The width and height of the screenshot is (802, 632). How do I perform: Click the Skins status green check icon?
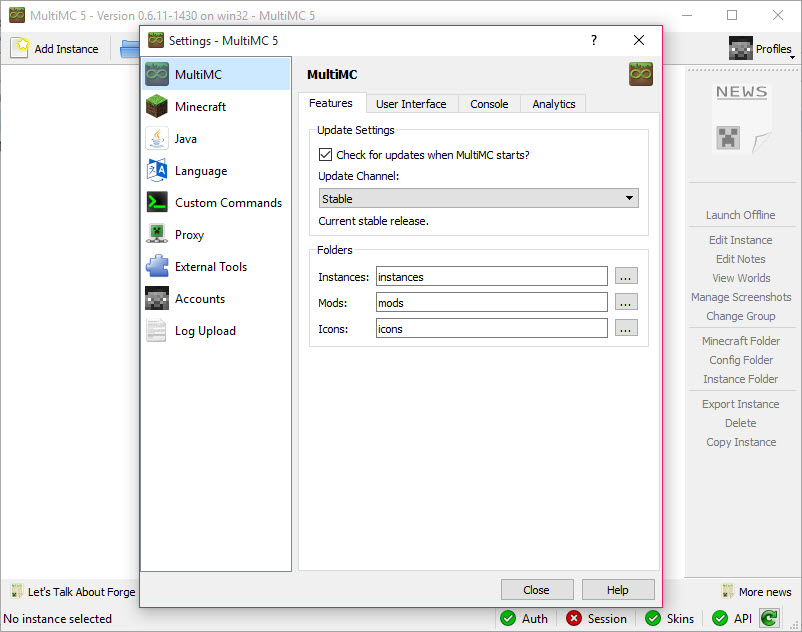click(653, 618)
